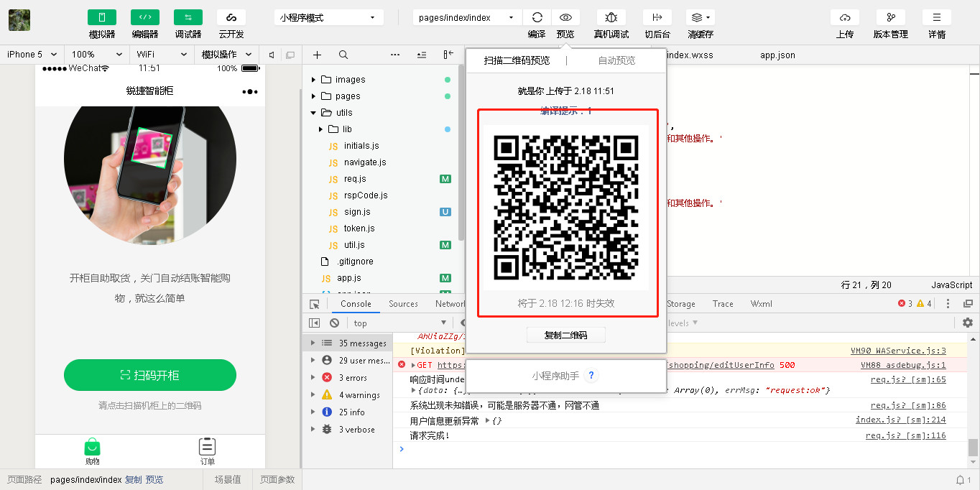Select the orders (订单) tab in simulator
Image resolution: width=980 pixels, height=490 pixels.
pyautogui.click(x=208, y=451)
